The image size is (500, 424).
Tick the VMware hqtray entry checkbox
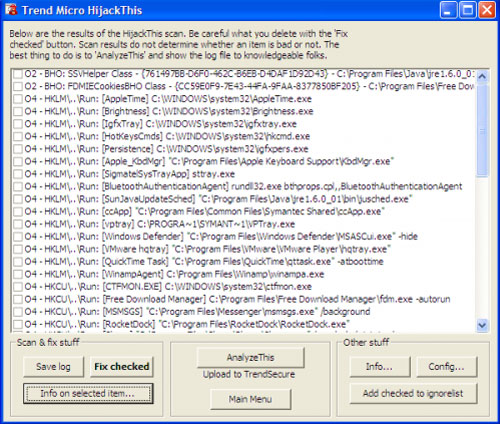(18, 249)
